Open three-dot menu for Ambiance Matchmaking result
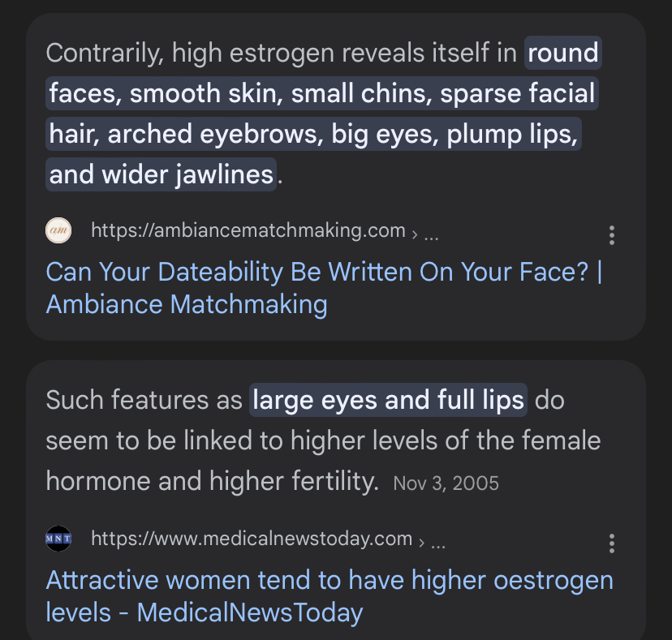 point(611,235)
